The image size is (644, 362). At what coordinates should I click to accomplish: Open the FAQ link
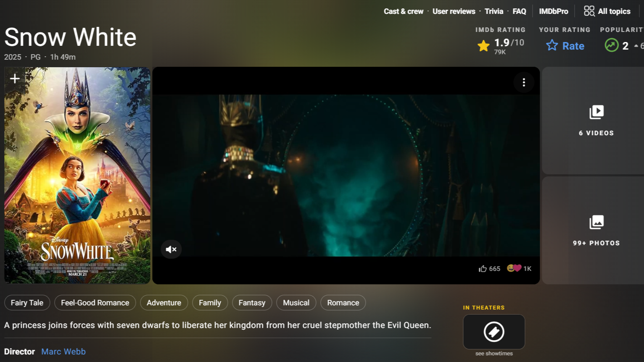[519, 11]
